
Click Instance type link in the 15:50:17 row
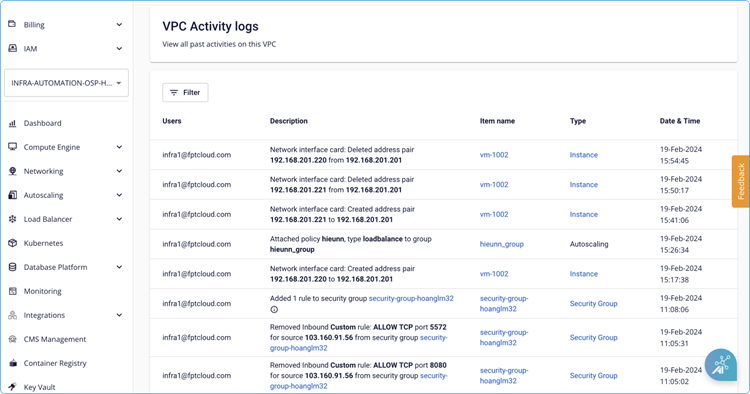[584, 185]
